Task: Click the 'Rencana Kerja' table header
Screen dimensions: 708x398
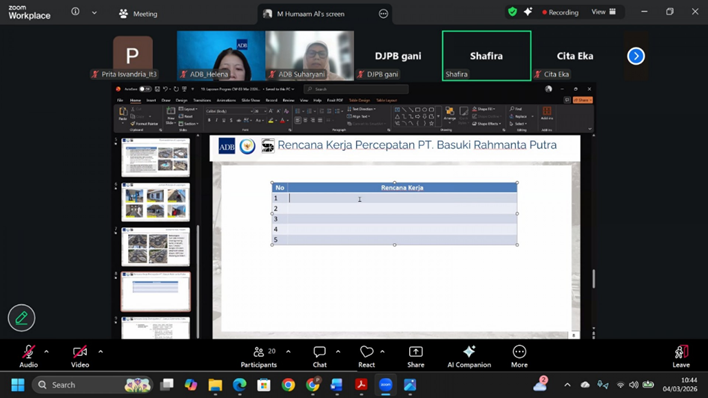Action: coord(402,187)
